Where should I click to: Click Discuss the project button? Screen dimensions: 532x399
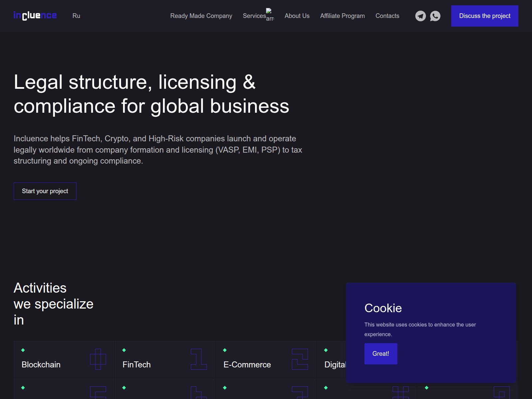coord(485,16)
